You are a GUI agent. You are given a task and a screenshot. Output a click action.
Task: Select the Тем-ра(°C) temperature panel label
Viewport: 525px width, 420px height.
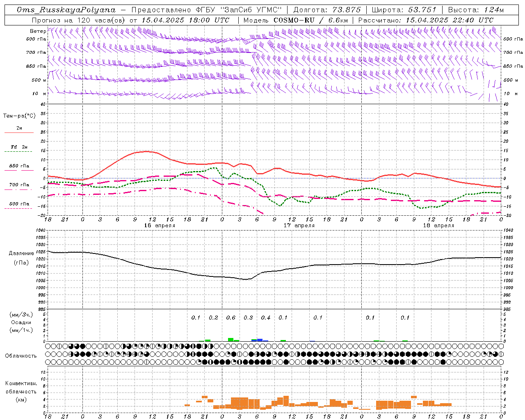pos(19,116)
